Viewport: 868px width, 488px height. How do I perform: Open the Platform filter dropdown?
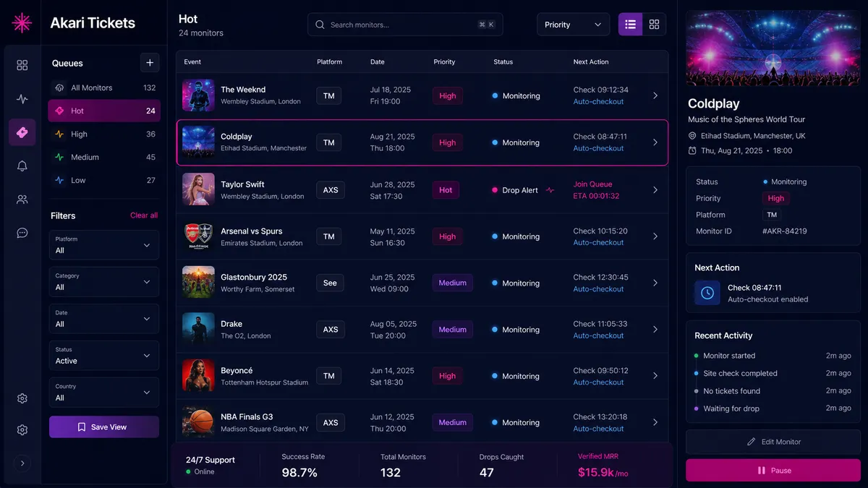[x=104, y=245]
